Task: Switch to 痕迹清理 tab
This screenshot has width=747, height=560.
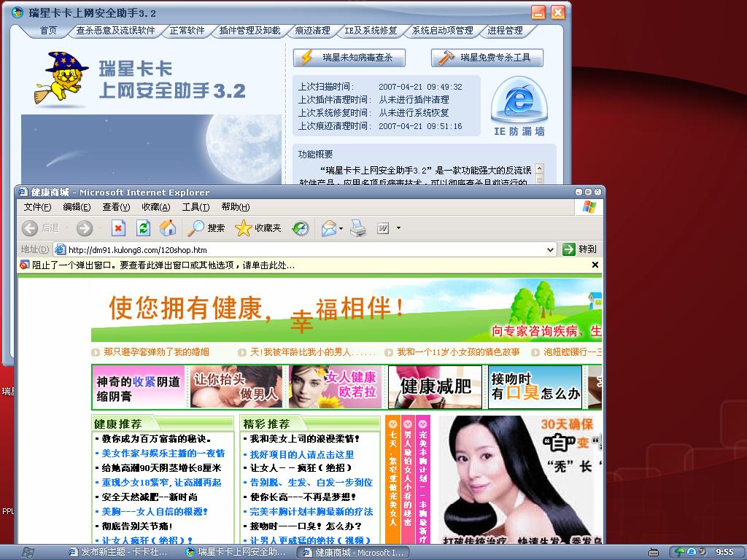Action: pos(312,31)
